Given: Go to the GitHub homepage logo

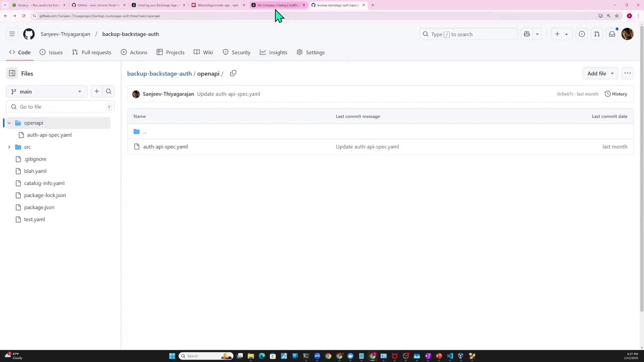Looking at the screenshot, I should tap(29, 34).
